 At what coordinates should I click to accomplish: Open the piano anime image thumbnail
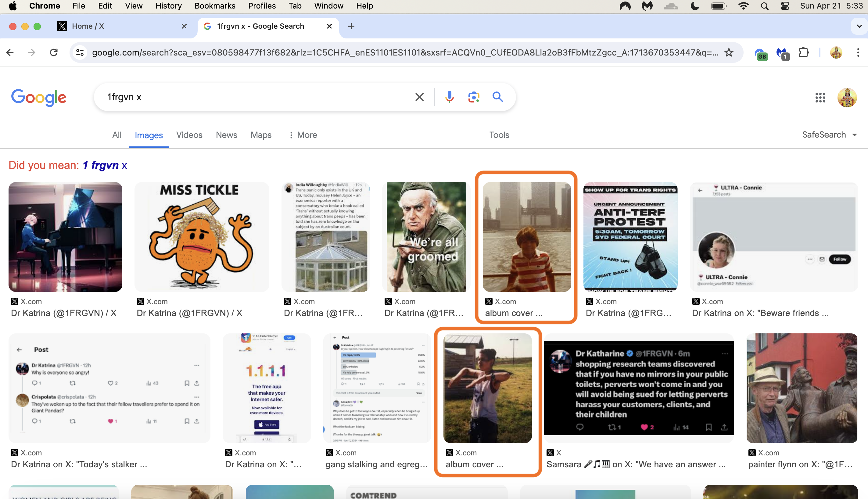click(x=65, y=237)
